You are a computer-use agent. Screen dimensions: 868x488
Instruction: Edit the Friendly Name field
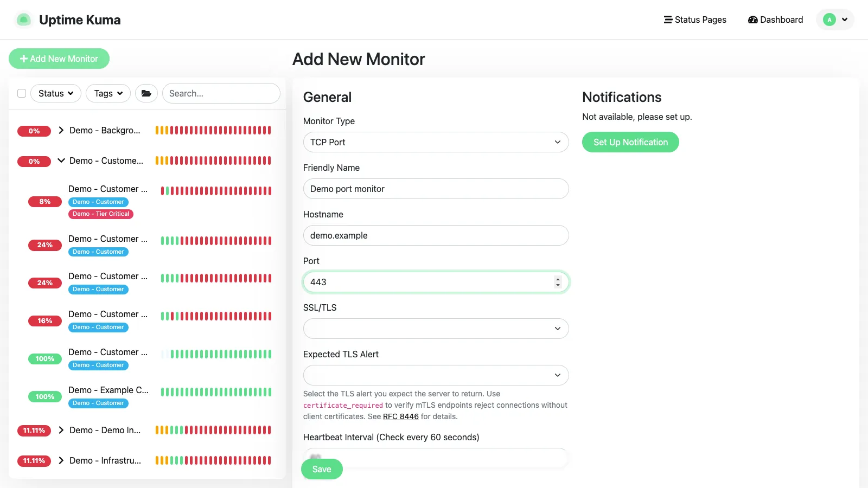[436, 189]
